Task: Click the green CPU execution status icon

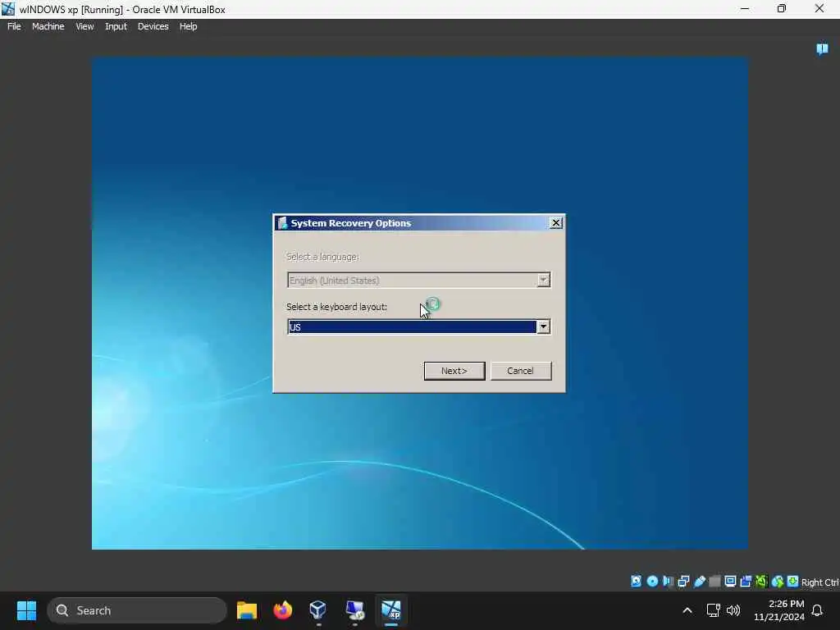Action: click(x=761, y=582)
